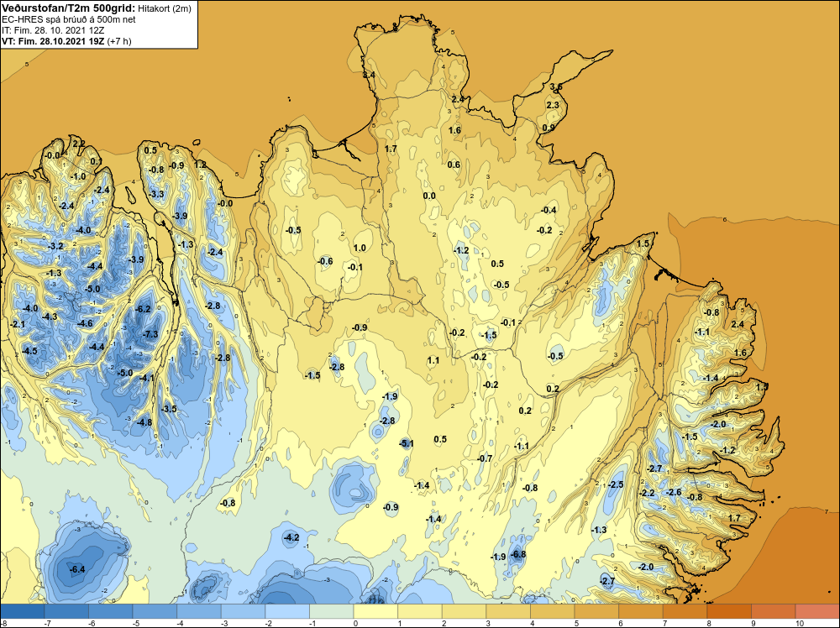Viewport: 840px width, 628px height.
Task: Click the 'EC-HRES spá brúuð á 500m net' line
Action: [69, 20]
